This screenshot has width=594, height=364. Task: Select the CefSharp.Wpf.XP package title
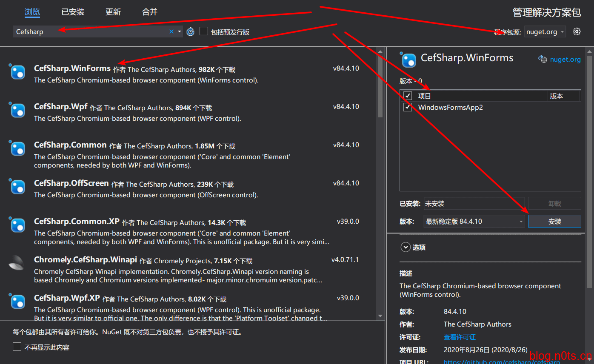point(67,298)
